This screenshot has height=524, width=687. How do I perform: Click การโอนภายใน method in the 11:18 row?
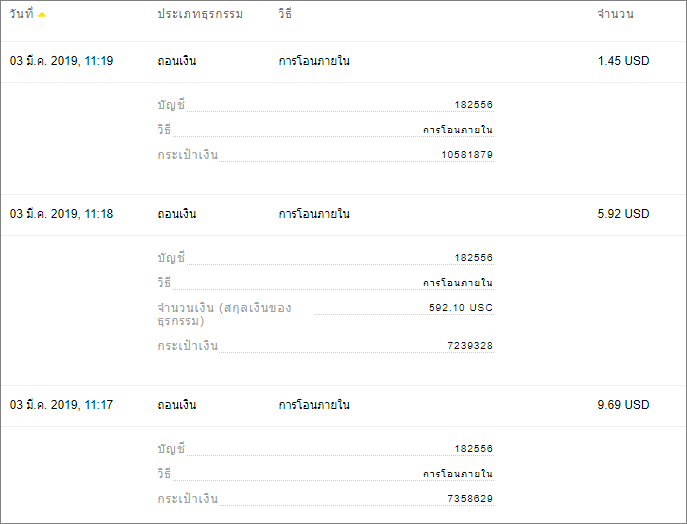(x=314, y=214)
